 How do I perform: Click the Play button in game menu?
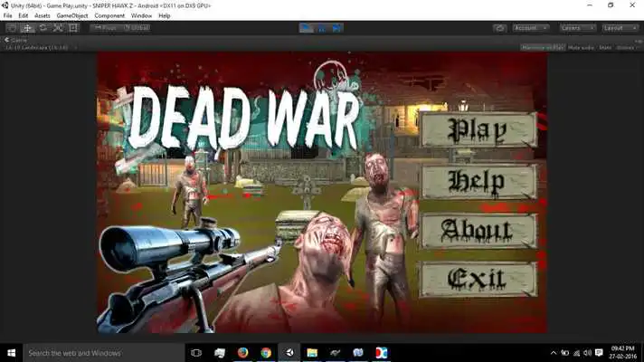click(x=478, y=129)
